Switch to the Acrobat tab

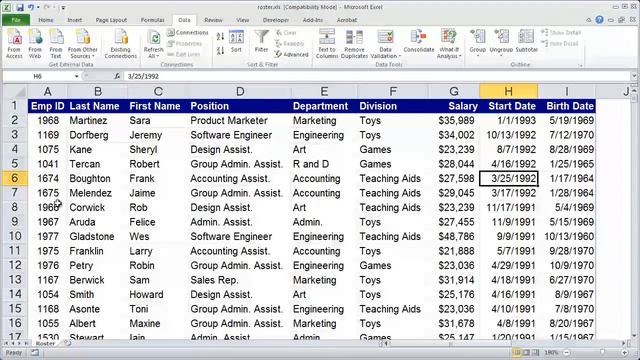tap(347, 20)
